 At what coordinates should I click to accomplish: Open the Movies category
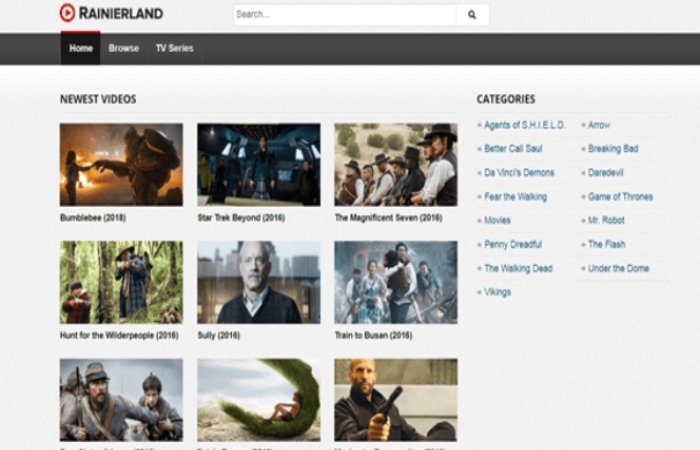(497, 221)
